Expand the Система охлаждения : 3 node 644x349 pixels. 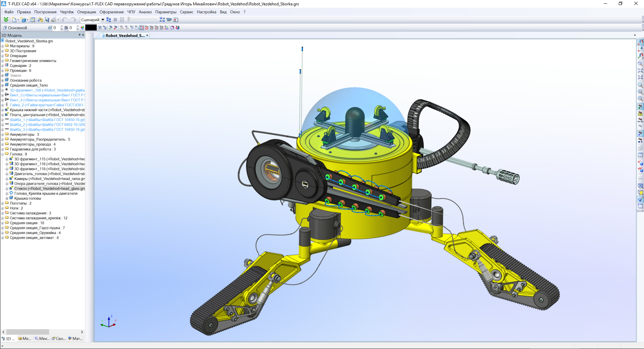2,214
